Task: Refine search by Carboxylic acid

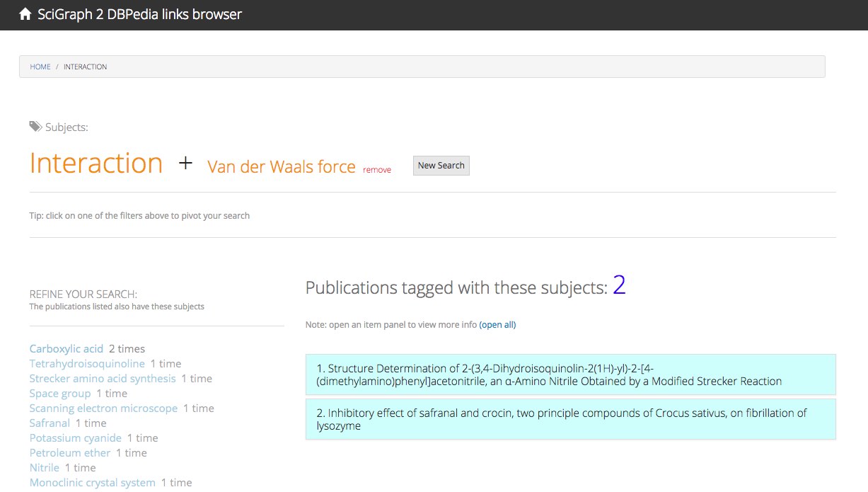Action: [66, 348]
